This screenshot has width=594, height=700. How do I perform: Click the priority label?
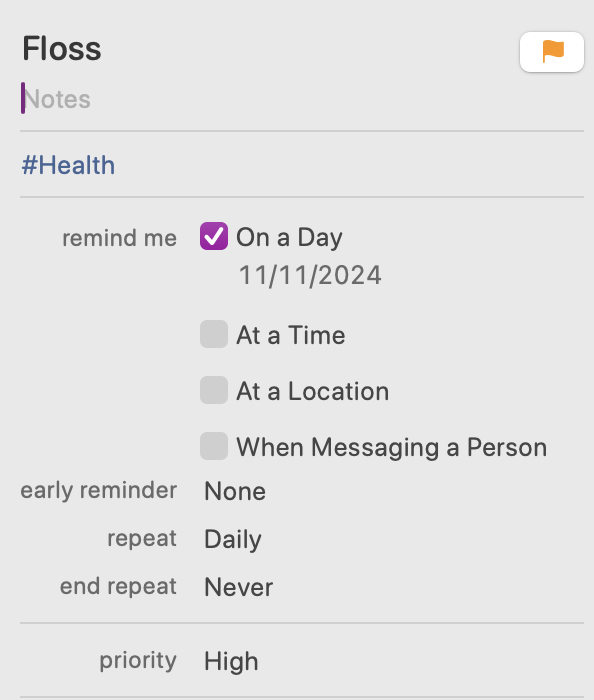pos(138,661)
